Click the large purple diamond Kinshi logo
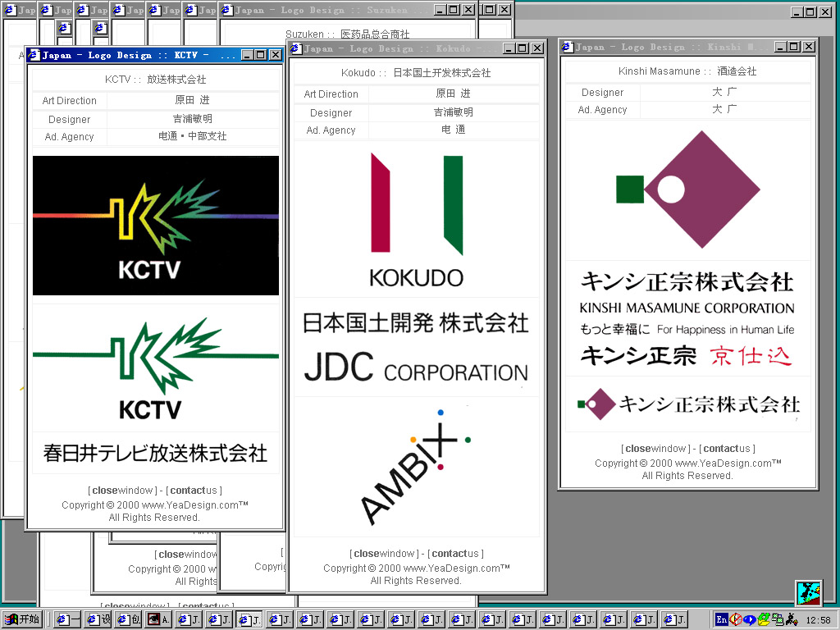Image resolution: width=840 pixels, height=630 pixels. [x=688, y=190]
